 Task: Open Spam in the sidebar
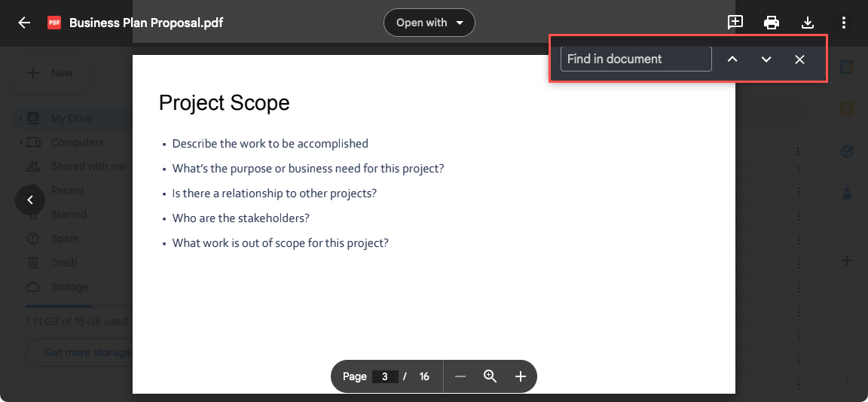64,239
